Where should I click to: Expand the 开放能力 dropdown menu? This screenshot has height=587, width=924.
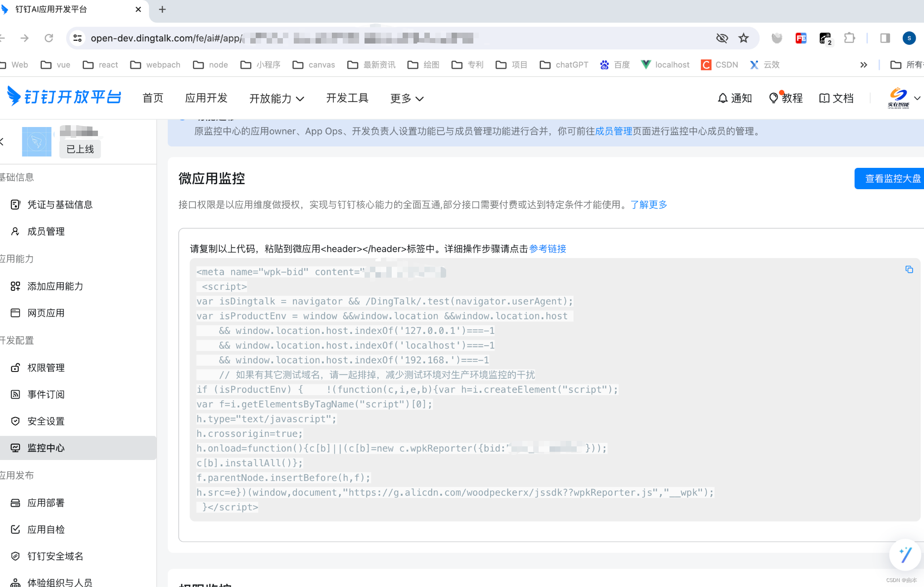(277, 98)
